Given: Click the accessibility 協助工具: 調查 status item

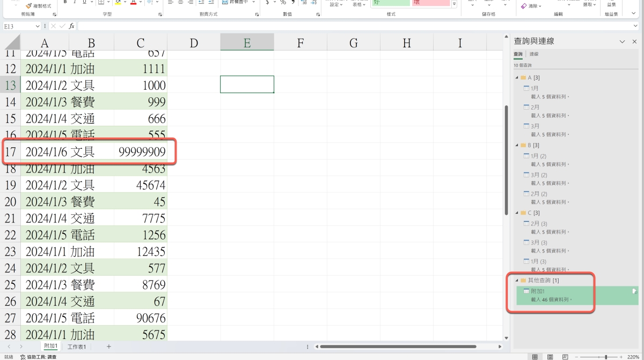Looking at the screenshot, I should [38, 357].
